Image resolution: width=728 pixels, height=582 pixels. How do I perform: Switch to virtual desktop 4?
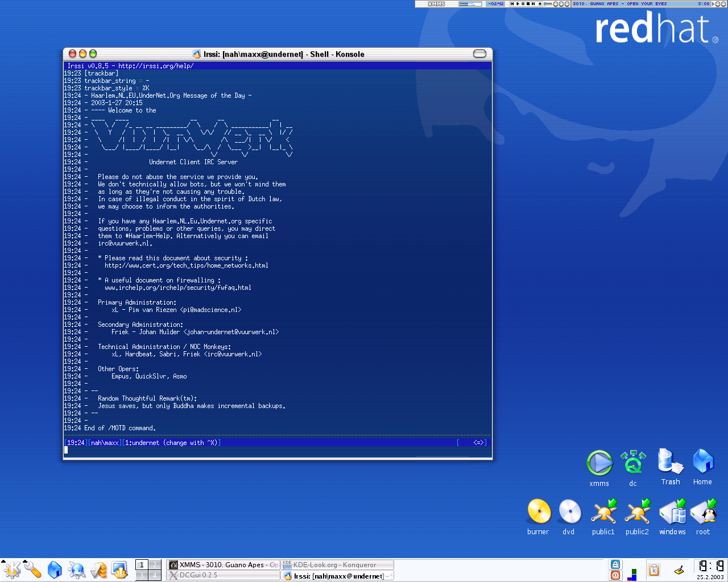(154, 575)
